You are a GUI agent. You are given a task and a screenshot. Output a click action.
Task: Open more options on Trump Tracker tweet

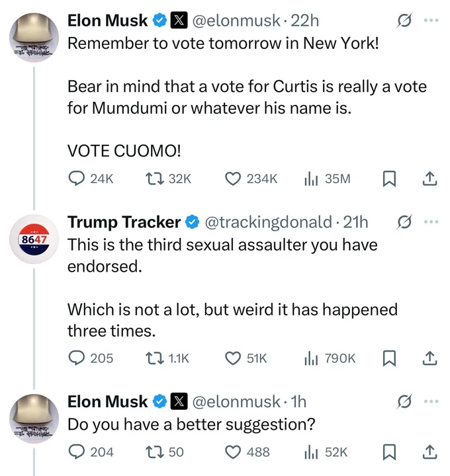pyautogui.click(x=431, y=221)
